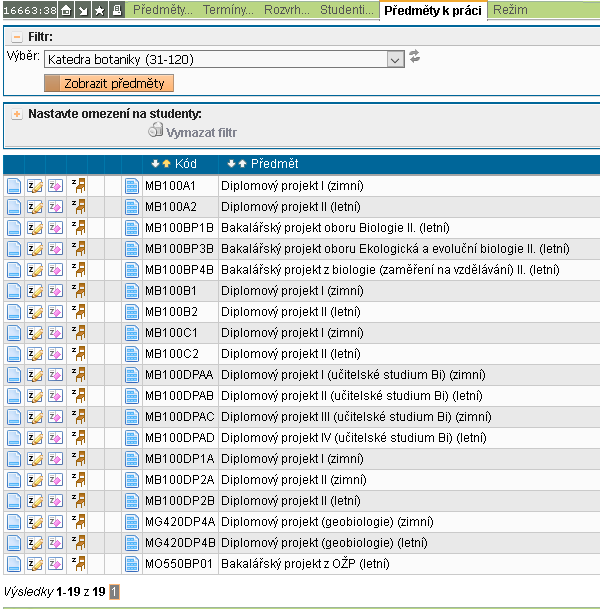This screenshot has width=600, height=609.
Task: Switch to the Termíny tab
Action: (228, 10)
